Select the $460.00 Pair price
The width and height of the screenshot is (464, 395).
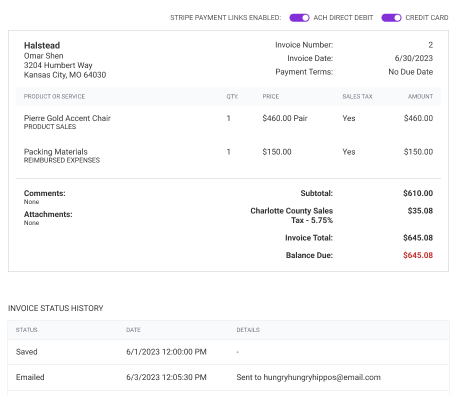(285, 118)
